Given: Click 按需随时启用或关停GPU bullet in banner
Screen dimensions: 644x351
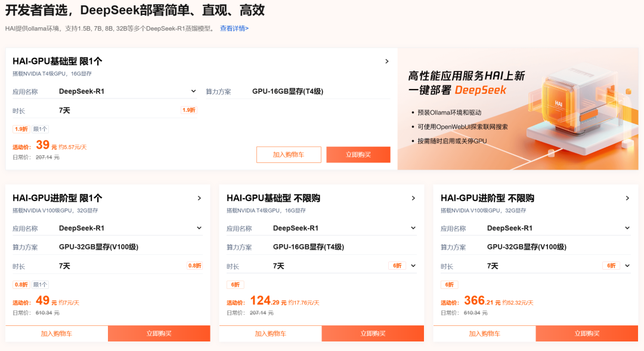Looking at the screenshot, I should point(452,141).
